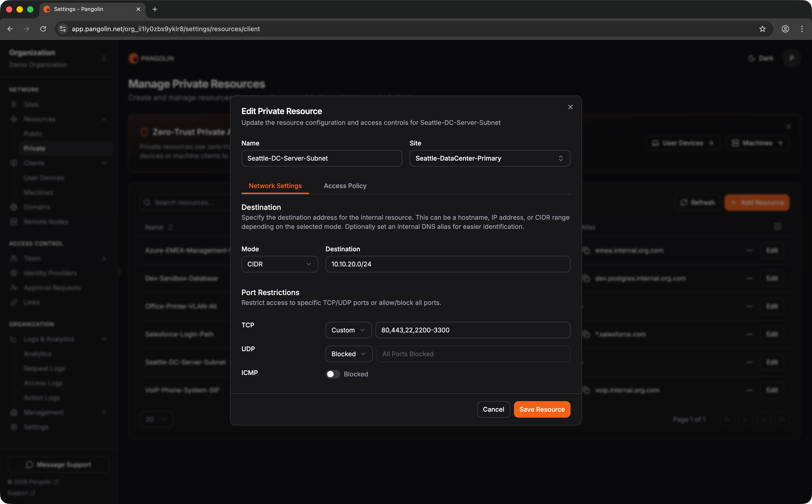Toggle the ICMP Blocked switch
The width and height of the screenshot is (812, 504).
coord(332,374)
